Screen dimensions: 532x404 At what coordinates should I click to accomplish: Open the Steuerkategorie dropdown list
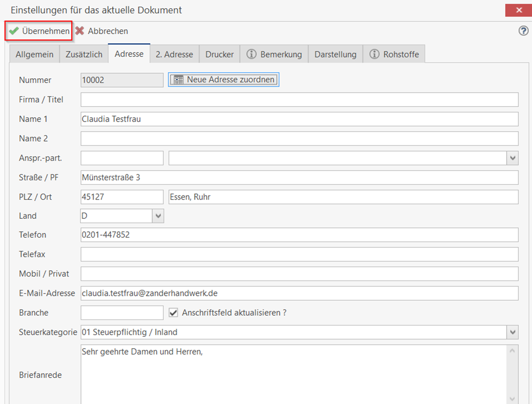(512, 332)
